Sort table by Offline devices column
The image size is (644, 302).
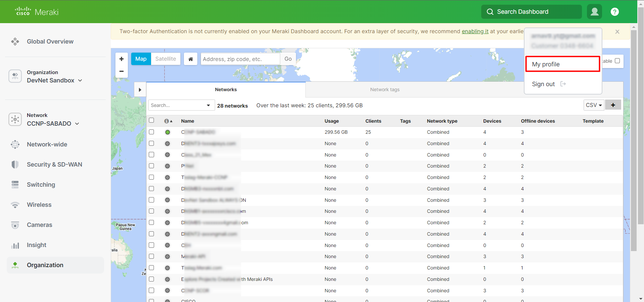tap(538, 121)
